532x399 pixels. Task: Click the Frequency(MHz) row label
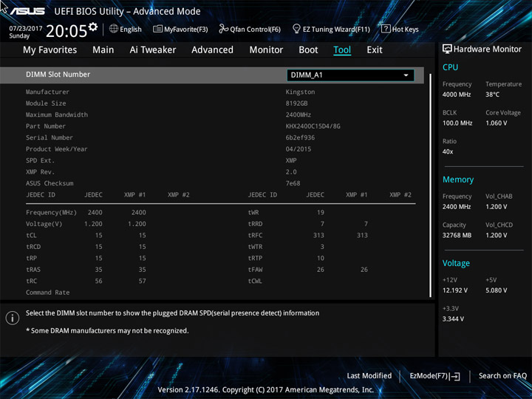click(51, 212)
